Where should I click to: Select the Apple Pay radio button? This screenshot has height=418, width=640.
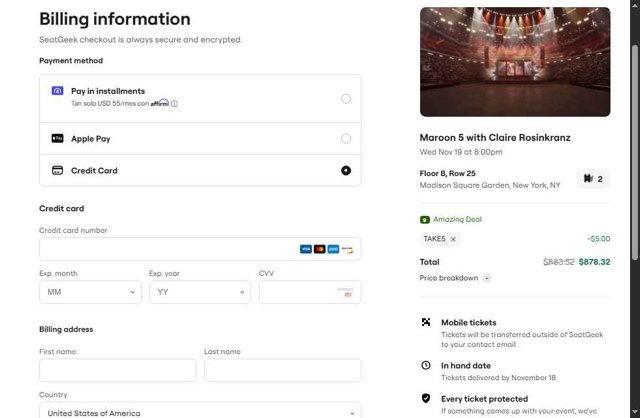tap(346, 138)
